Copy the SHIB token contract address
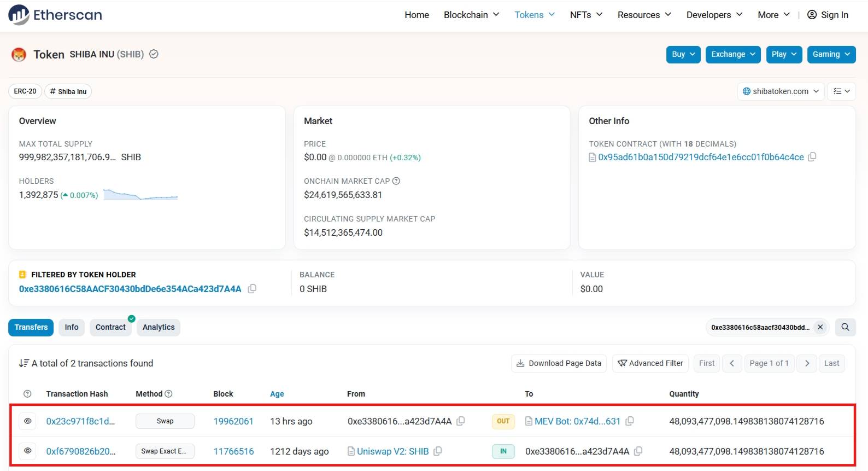This screenshot has width=868, height=471. [x=812, y=157]
